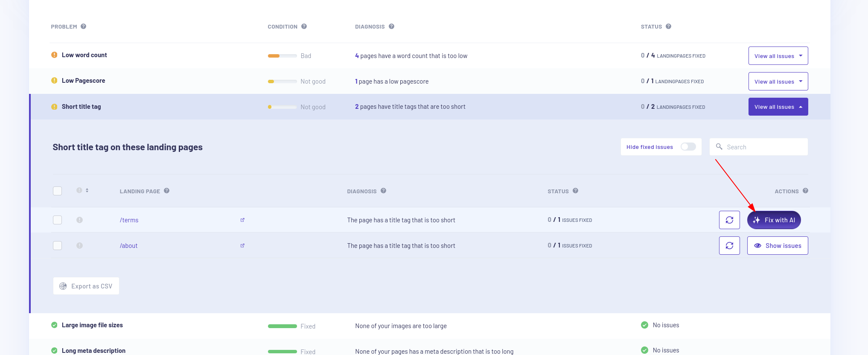Screen dimensions: 868x355
Task: Focus the Search input field
Action: pos(758,147)
